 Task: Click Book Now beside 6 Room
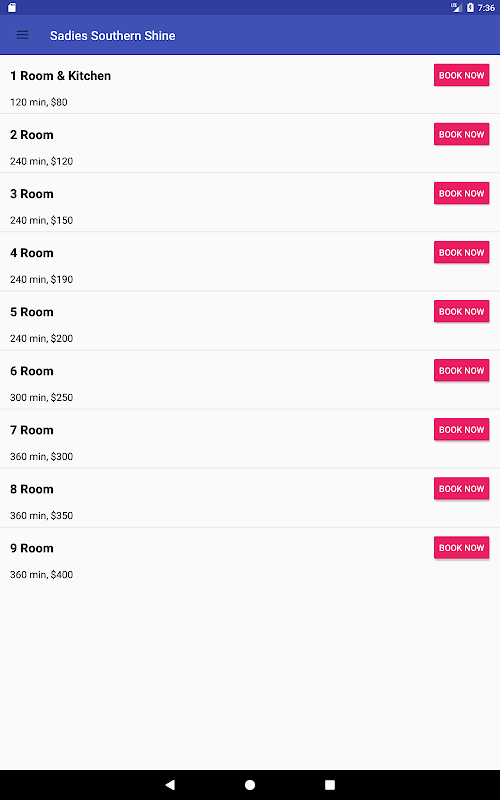(x=461, y=370)
